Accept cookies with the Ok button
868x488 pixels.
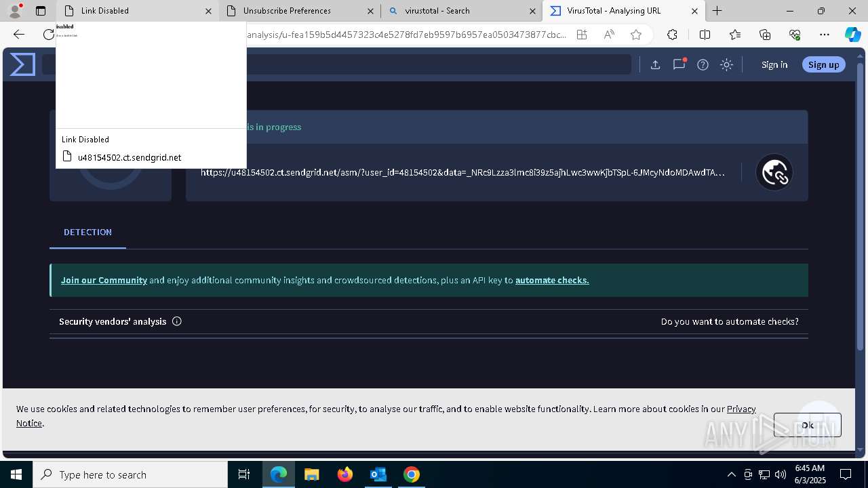point(807,425)
